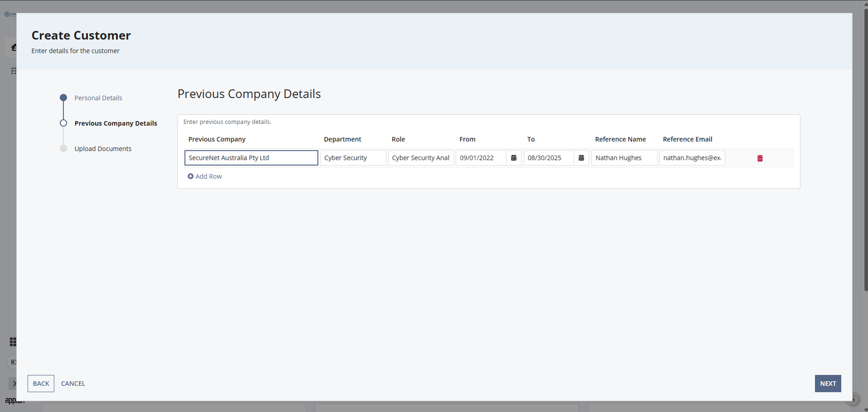Viewport: 868px width, 412px height.
Task: Click the NEXT button
Action: tap(828, 383)
